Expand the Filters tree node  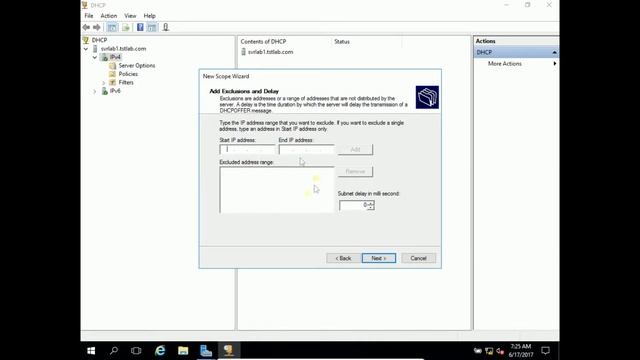pos(104,83)
